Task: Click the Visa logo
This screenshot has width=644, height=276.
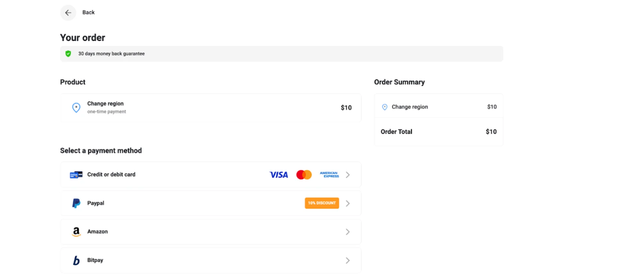Action: tap(279, 175)
